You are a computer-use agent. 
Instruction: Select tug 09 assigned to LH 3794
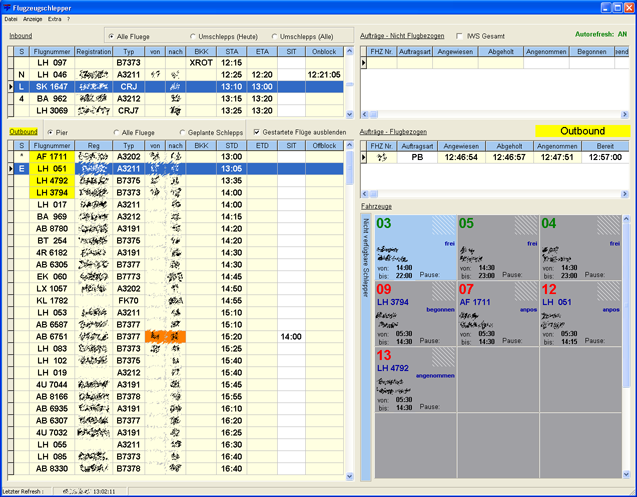pos(415,313)
